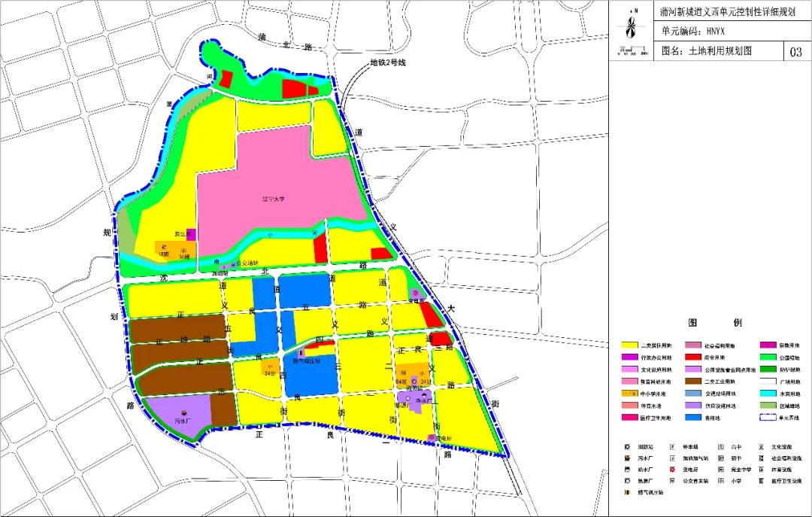
Task: Click the 图名: 土地利用规划图 title cell
Action: [x=705, y=51]
